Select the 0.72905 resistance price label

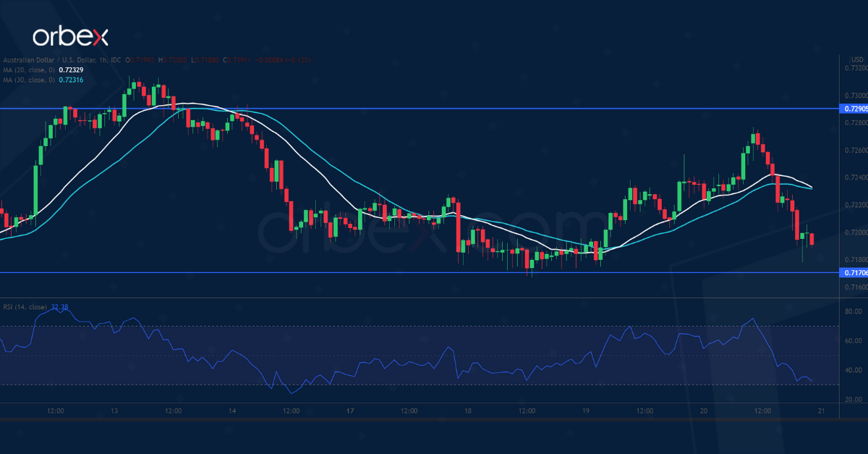(x=854, y=109)
